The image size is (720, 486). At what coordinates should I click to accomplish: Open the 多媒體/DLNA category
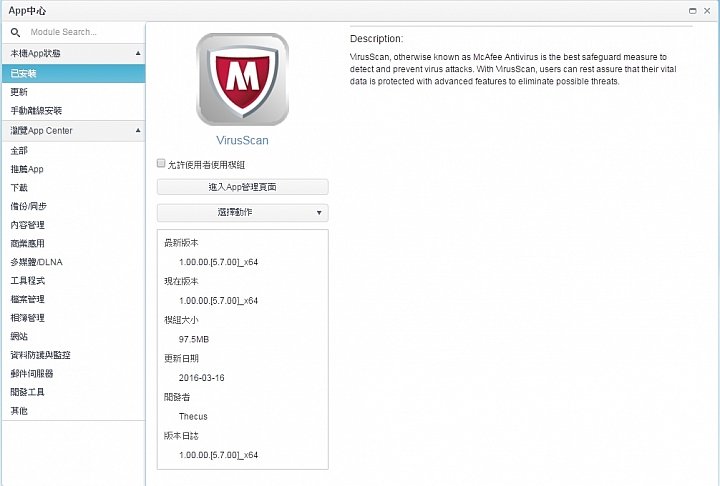pos(73,262)
